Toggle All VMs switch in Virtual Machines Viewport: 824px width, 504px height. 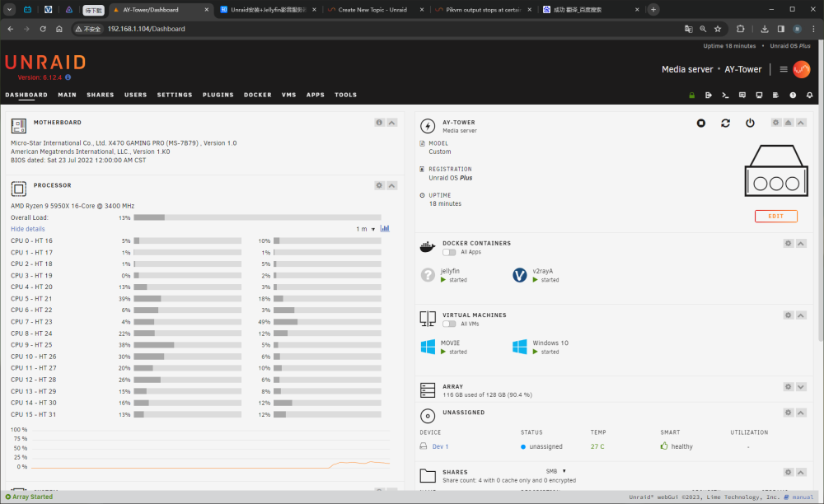[449, 324]
